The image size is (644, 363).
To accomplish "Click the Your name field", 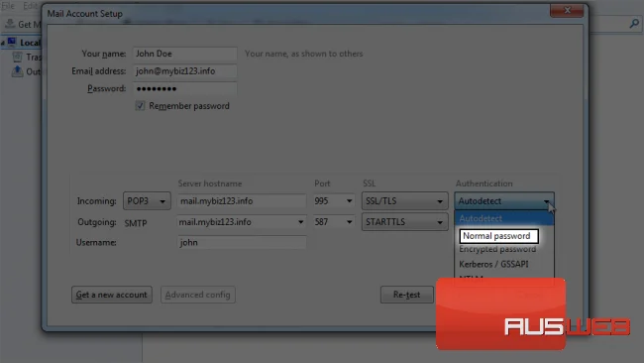I will [x=185, y=54].
